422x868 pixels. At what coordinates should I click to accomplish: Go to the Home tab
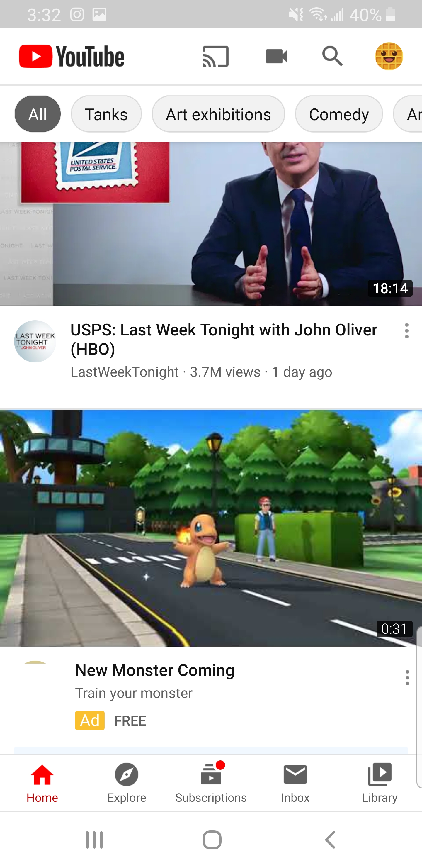pyautogui.click(x=42, y=783)
